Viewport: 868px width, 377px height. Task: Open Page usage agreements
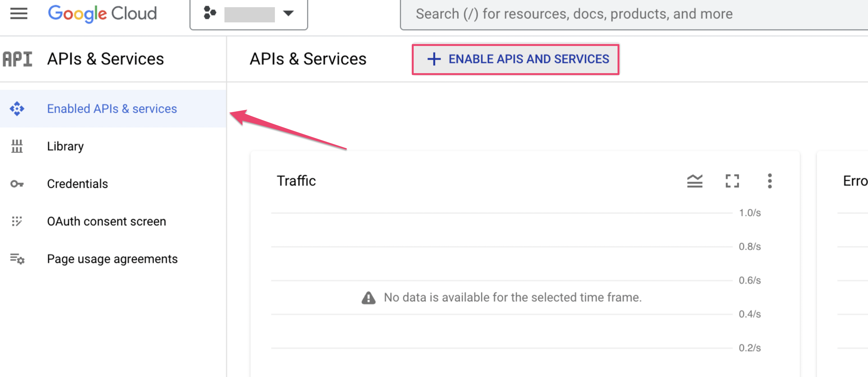[x=113, y=259]
